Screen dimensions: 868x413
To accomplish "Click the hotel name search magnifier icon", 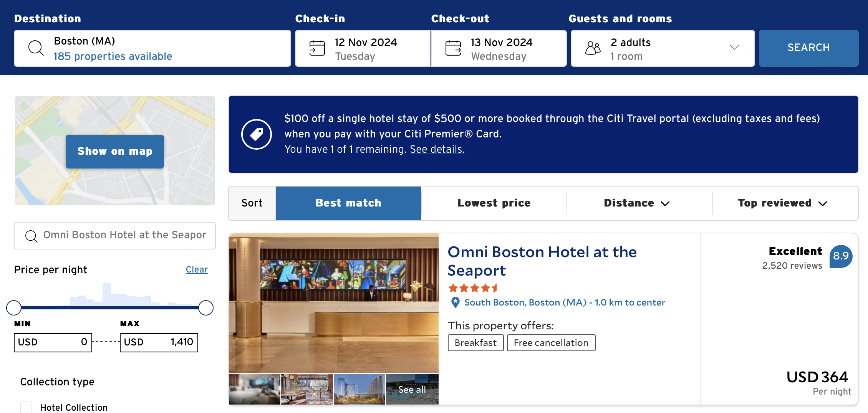I will tap(31, 236).
